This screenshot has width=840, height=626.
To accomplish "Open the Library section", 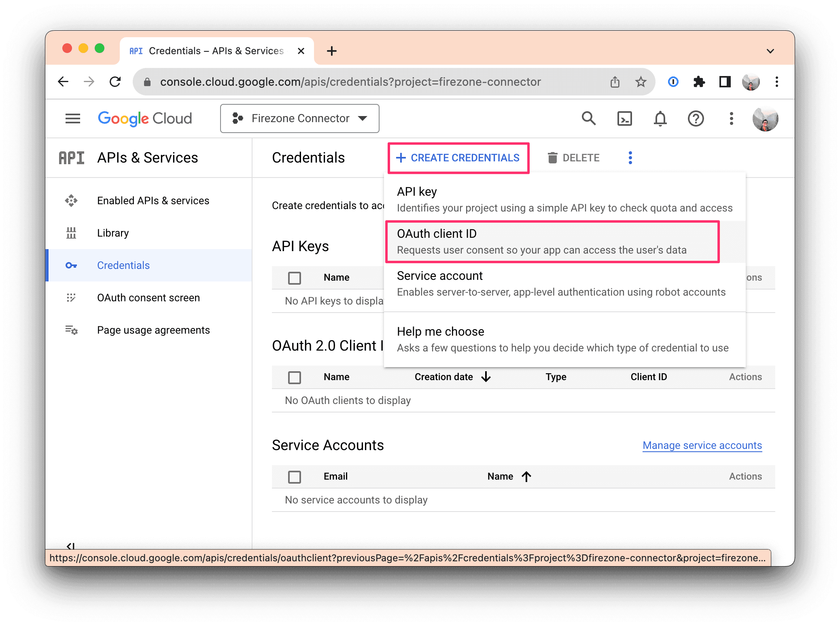I will (x=112, y=233).
